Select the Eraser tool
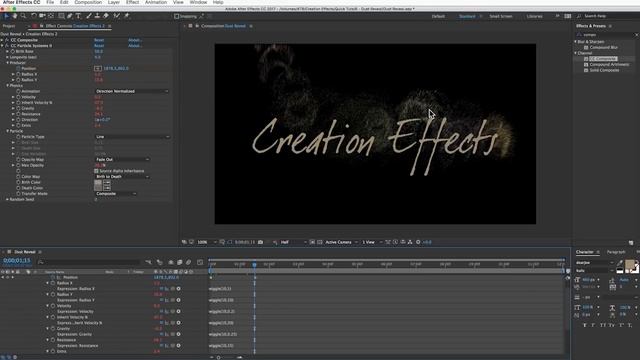The image size is (640, 360). pos(106,16)
